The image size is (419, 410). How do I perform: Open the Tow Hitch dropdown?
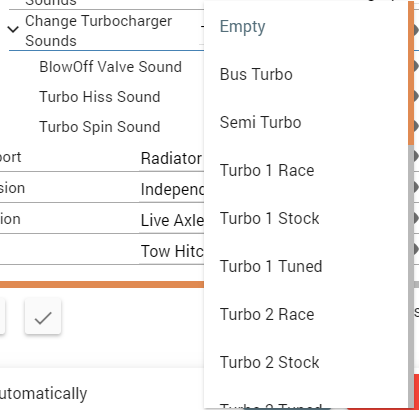[172, 251]
